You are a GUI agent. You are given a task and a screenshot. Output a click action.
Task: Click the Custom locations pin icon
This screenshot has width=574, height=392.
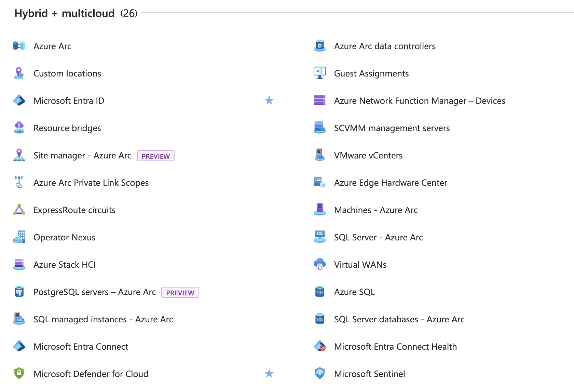[19, 73]
